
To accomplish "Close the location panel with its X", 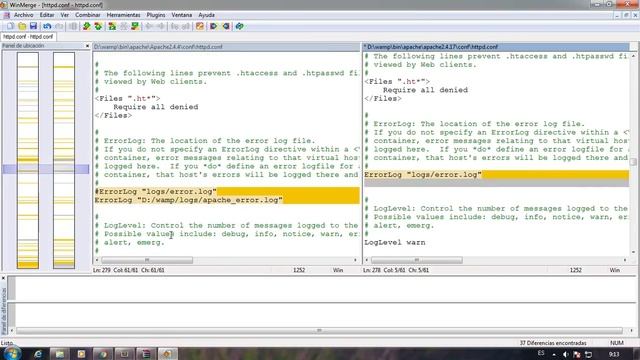I will [x=87, y=46].
